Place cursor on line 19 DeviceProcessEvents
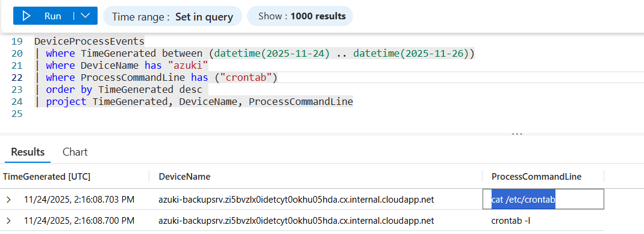 [x=89, y=41]
